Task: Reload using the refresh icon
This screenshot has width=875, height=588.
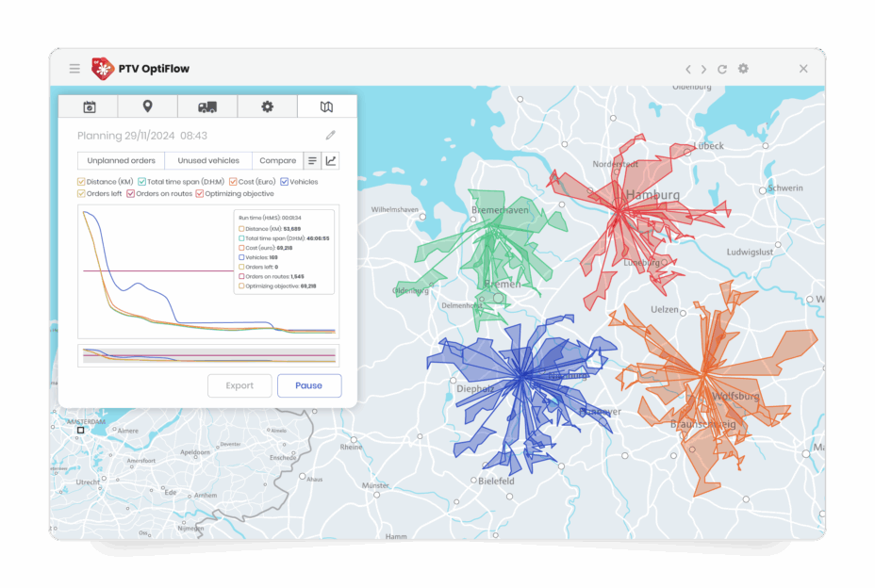Action: pyautogui.click(x=722, y=69)
